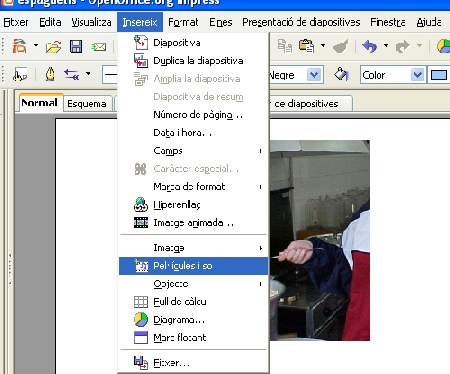Open a file using the folder icon
Screen dimensions: 450x374
(54, 46)
